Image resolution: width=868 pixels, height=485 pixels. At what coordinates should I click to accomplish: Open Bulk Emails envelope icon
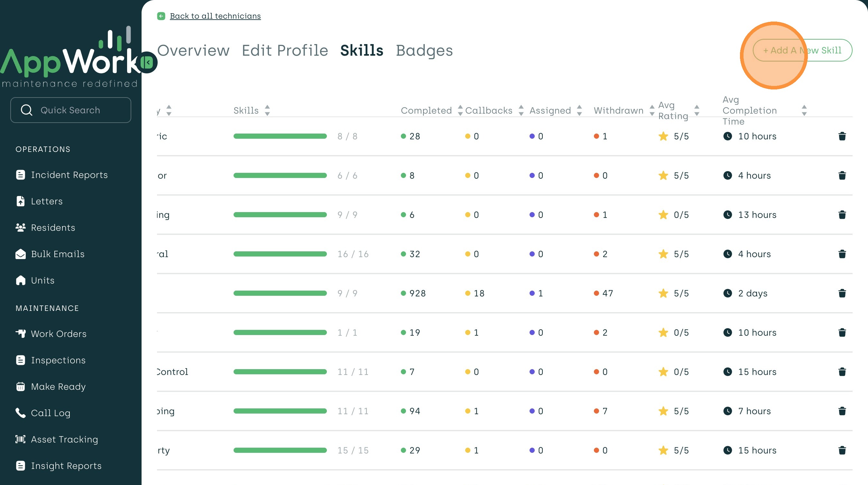pyautogui.click(x=21, y=254)
